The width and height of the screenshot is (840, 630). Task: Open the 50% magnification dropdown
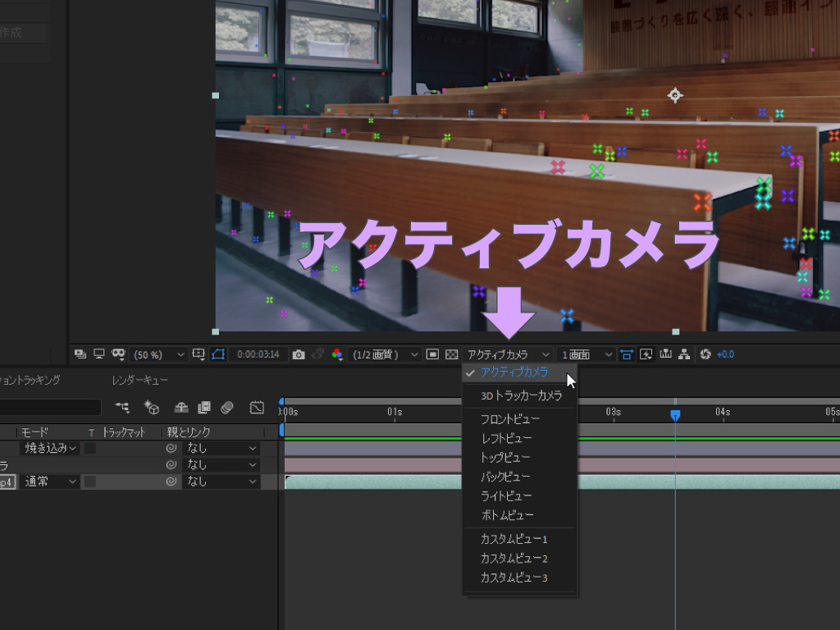160,354
